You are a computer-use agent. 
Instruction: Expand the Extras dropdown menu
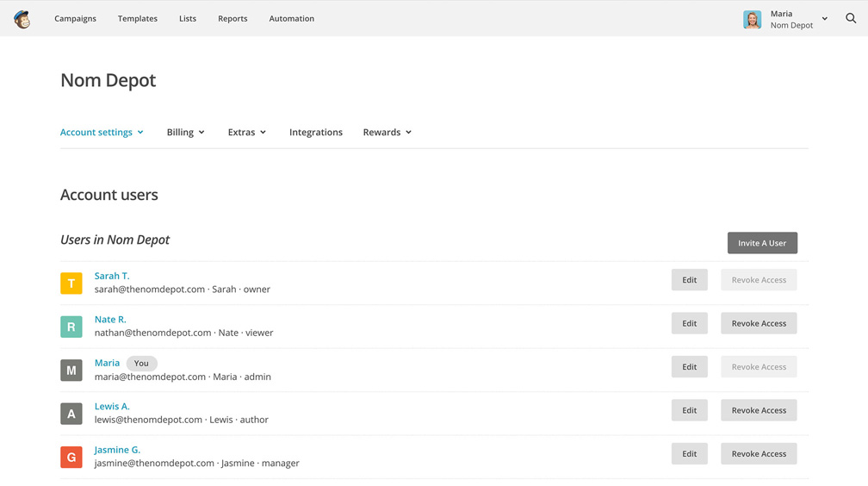tap(246, 133)
